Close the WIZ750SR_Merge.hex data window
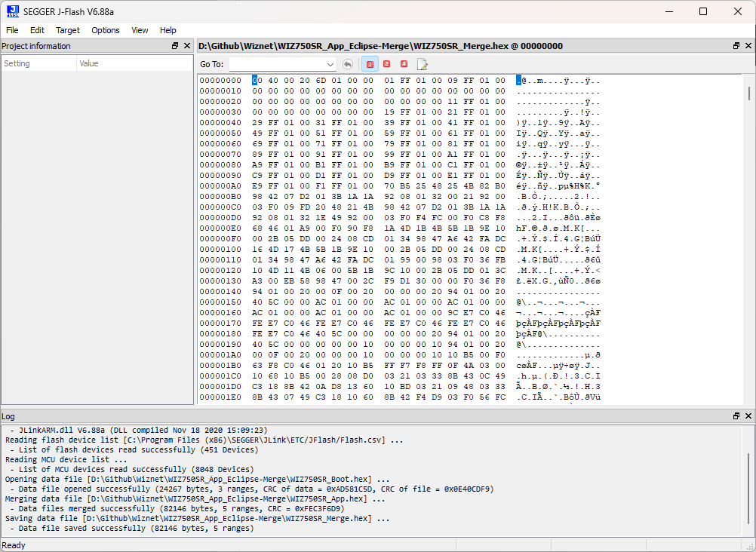Screen dimensions: 756x552 (x=748, y=46)
